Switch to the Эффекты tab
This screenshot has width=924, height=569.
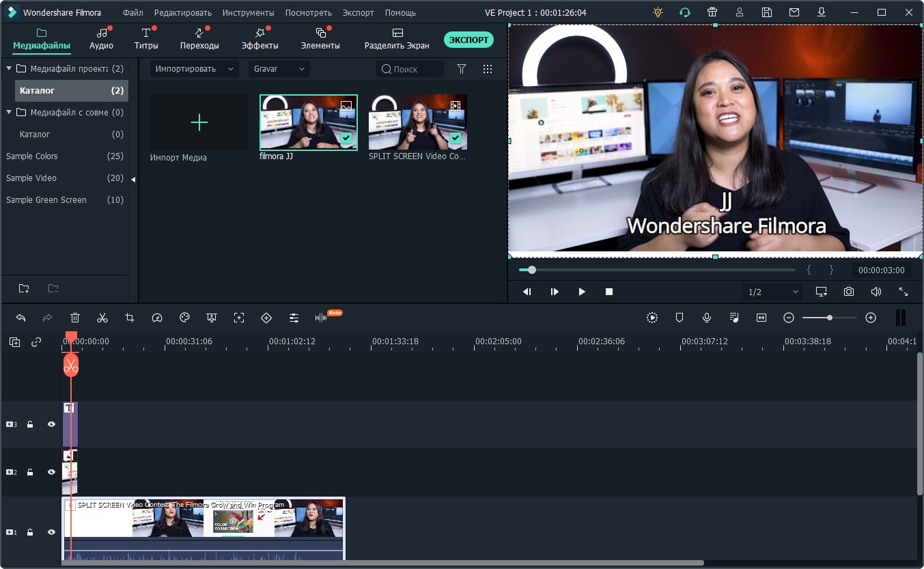[260, 39]
